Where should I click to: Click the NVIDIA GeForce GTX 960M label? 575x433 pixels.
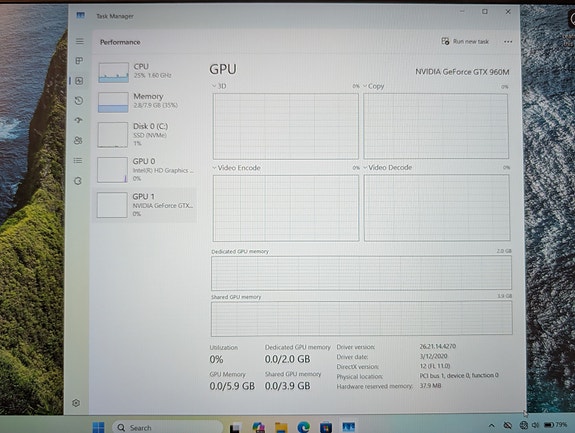pos(462,72)
